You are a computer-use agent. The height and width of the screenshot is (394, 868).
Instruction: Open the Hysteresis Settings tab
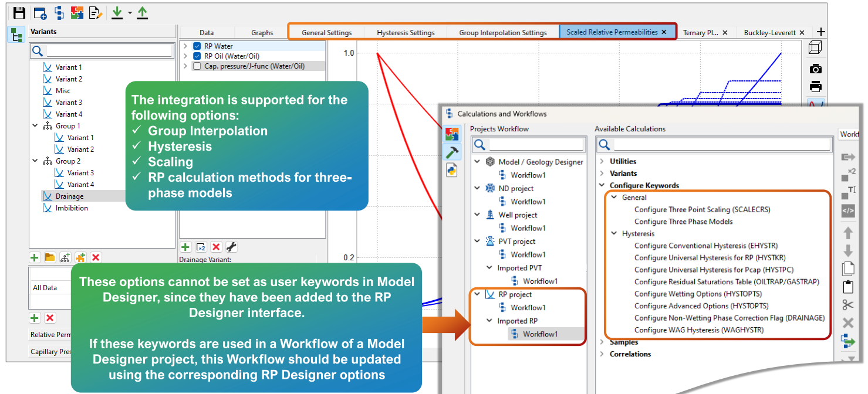[x=406, y=33]
